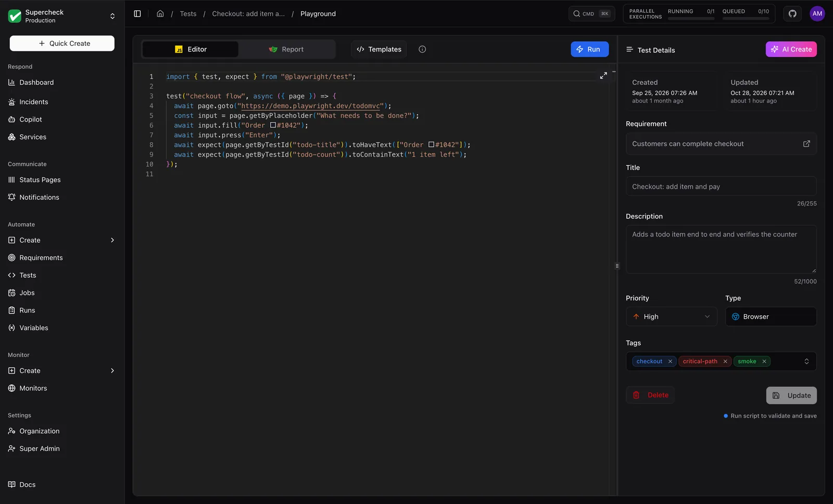The width and height of the screenshot is (833, 504).
Task: Click Tests in the breadcrumb
Action: click(188, 14)
